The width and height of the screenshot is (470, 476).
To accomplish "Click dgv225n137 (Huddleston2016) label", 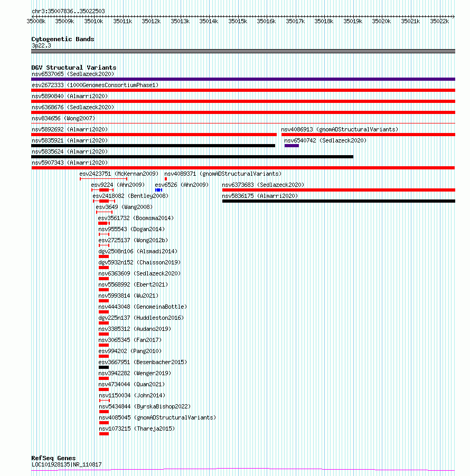I will (142, 318).
